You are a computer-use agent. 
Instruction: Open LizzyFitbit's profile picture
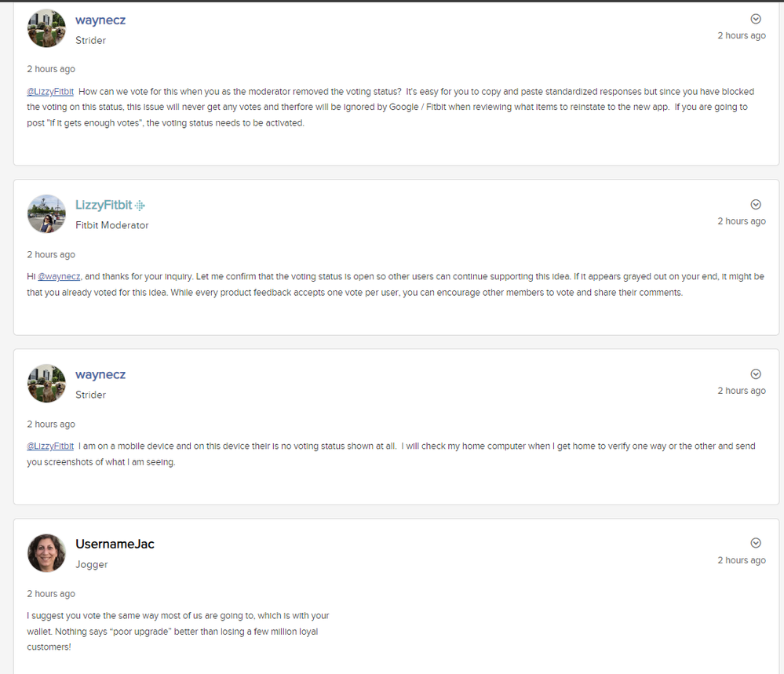tap(46, 214)
